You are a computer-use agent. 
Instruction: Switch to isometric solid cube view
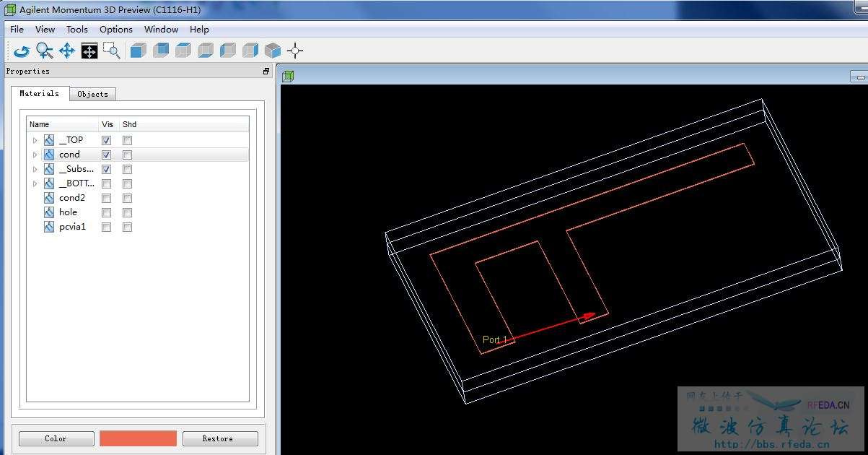coord(273,51)
